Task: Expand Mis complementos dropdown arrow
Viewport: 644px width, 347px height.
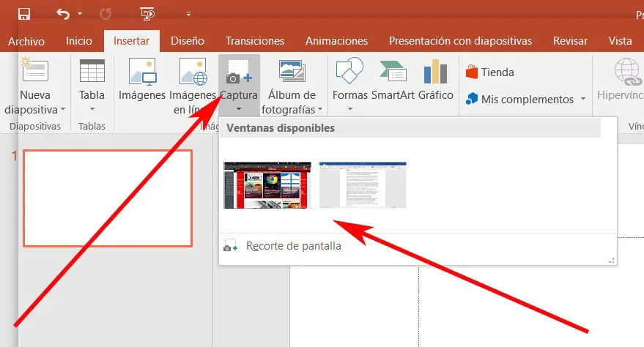Action: click(x=582, y=99)
